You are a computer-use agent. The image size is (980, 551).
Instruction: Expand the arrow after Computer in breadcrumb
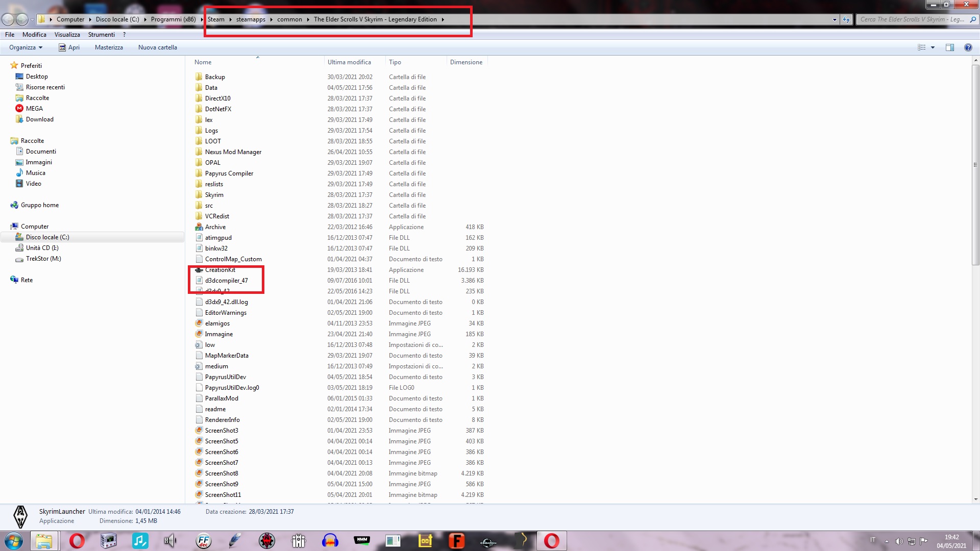(x=90, y=19)
